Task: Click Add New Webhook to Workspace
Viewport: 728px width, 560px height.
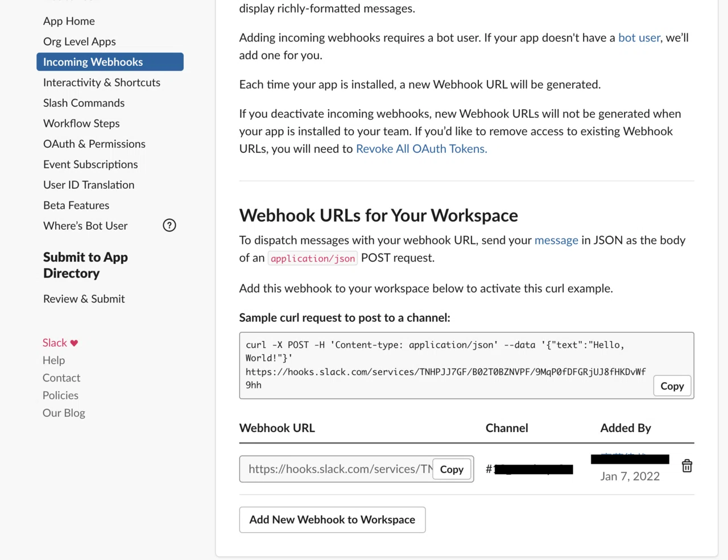Action: [332, 520]
